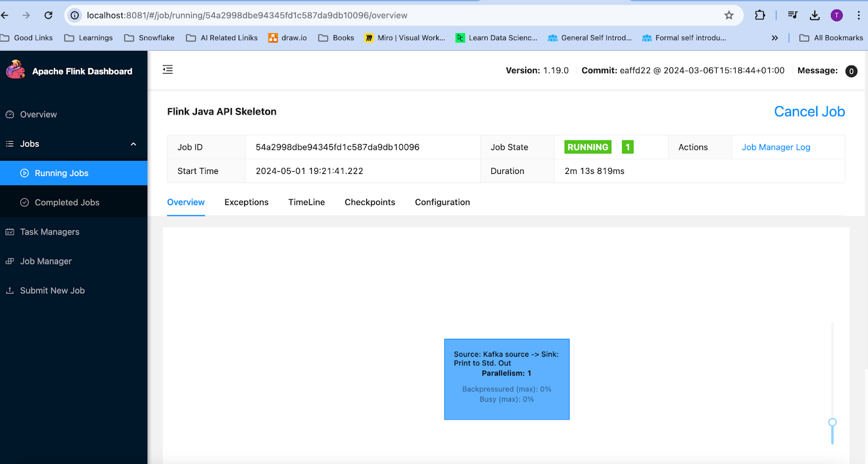Open the Job Manager Log link
This screenshot has height=464, width=868.
pos(776,147)
